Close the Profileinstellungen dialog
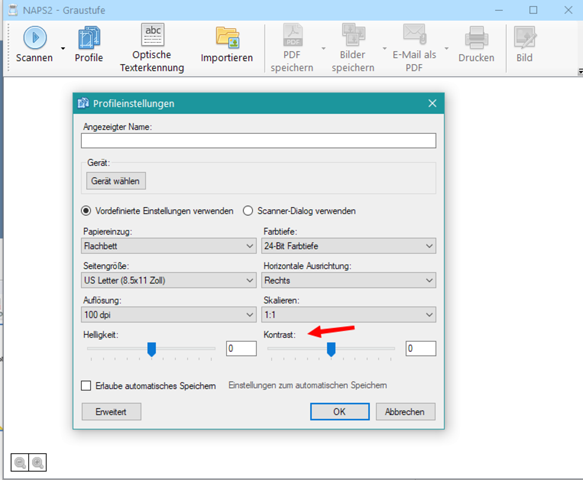Image resolution: width=583 pixels, height=480 pixels. click(432, 103)
